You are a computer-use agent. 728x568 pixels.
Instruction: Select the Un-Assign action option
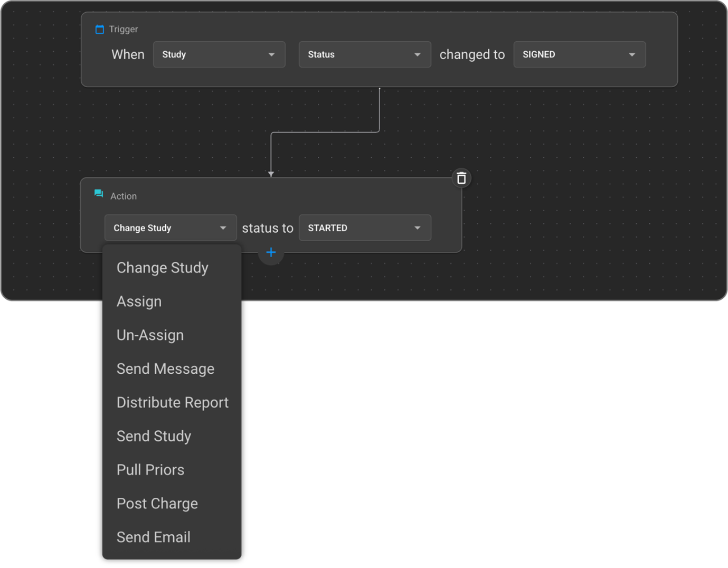pyautogui.click(x=150, y=336)
